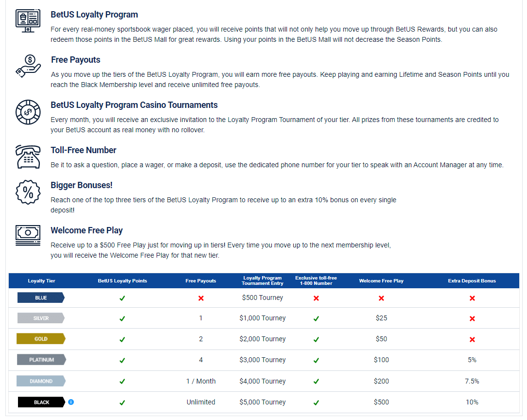Select the Silver loyalty tier badge
Viewport: 527px width, 420px height.
point(41,318)
